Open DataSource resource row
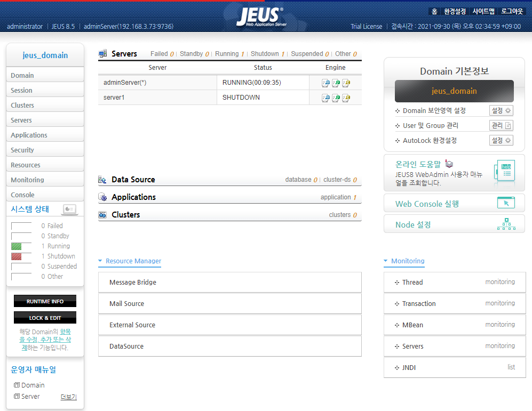The image size is (532, 411). coord(229,346)
